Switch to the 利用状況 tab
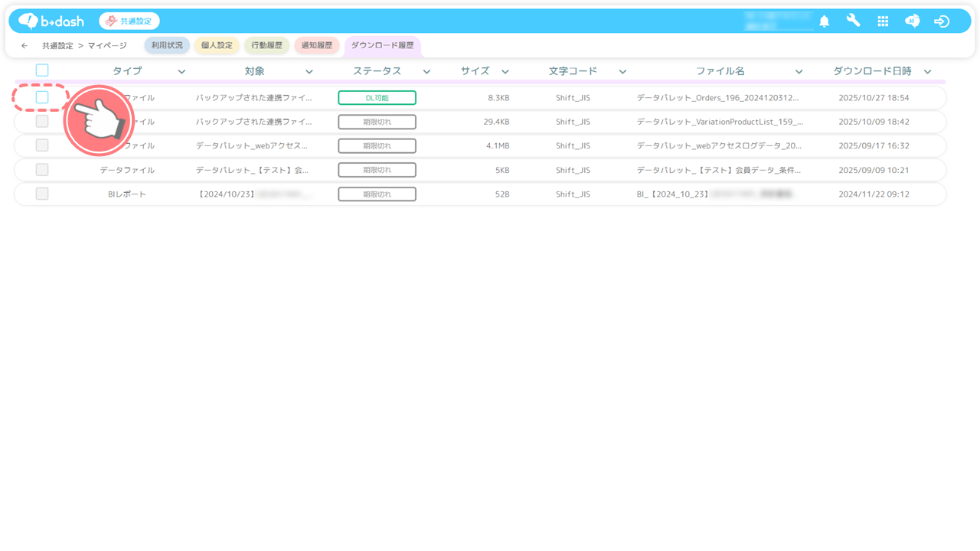This screenshot has width=980, height=551. coord(167,46)
